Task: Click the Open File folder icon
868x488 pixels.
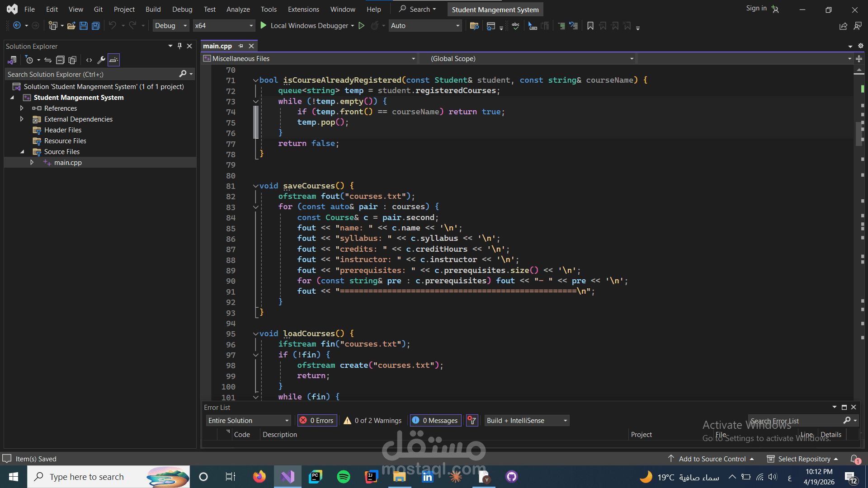Action: (x=71, y=26)
